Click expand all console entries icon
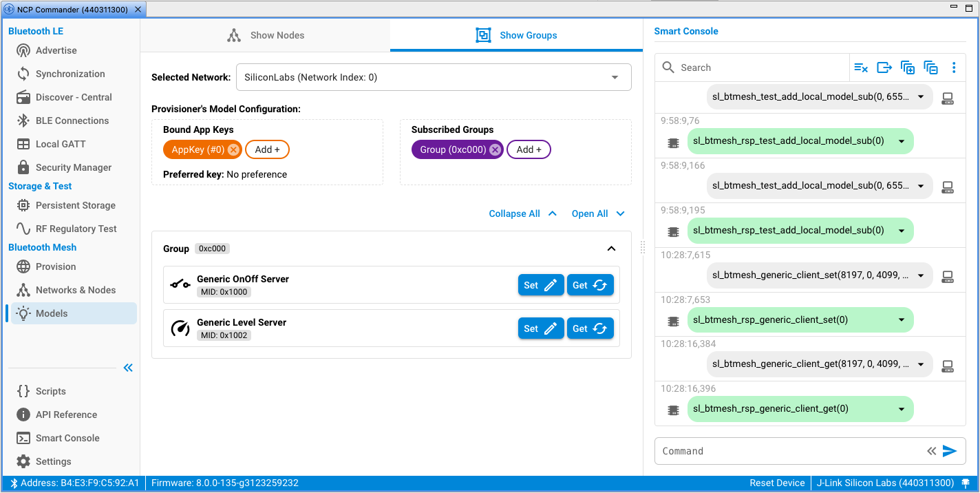 [x=908, y=67]
